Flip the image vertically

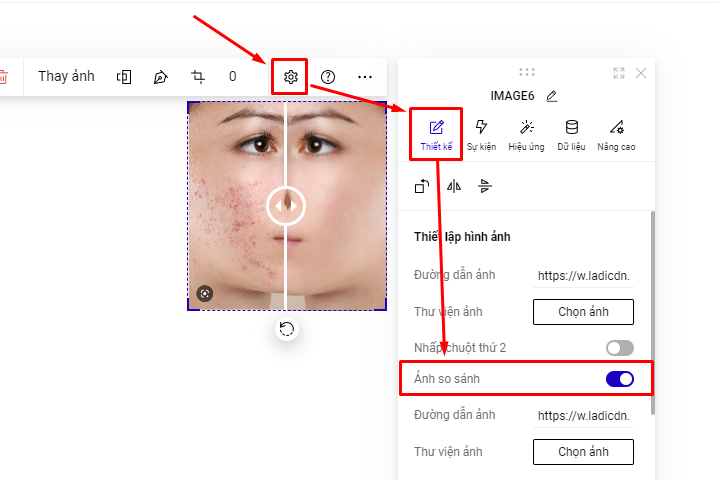pyautogui.click(x=485, y=186)
